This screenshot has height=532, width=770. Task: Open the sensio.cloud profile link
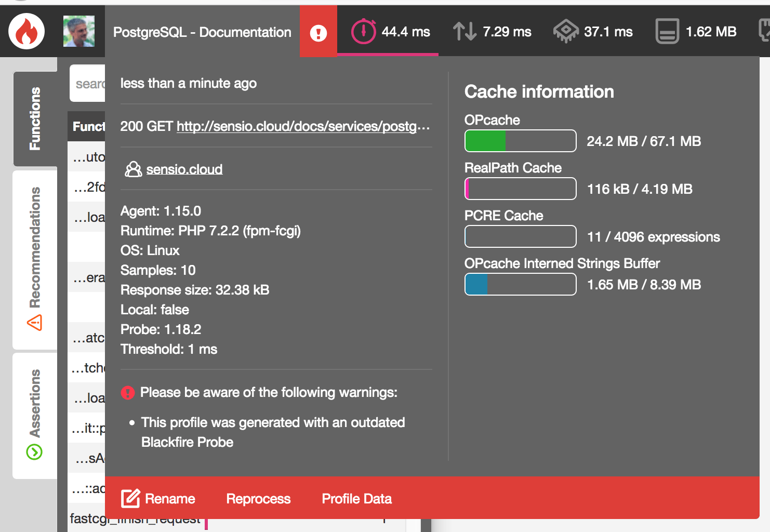click(184, 169)
